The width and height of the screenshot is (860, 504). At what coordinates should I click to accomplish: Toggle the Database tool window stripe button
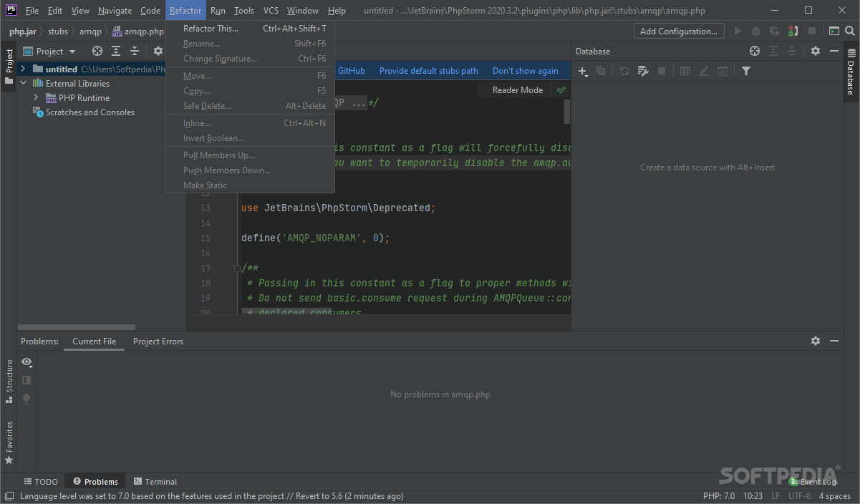pyautogui.click(x=851, y=72)
